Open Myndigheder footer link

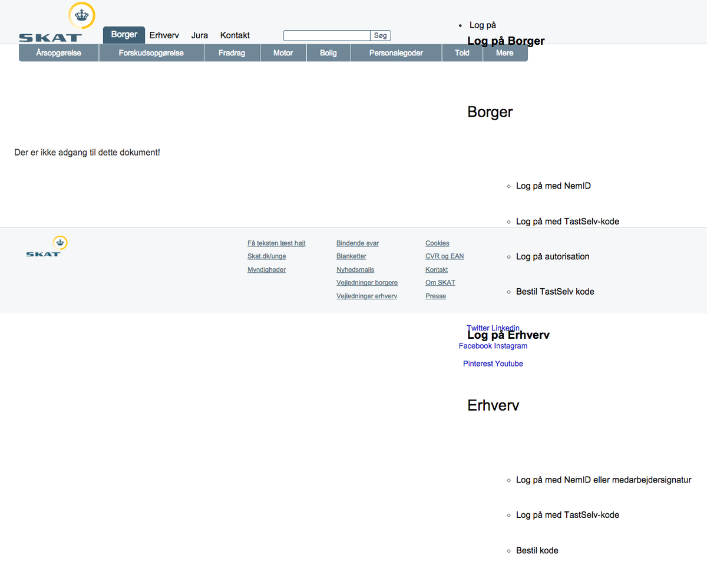point(267,270)
